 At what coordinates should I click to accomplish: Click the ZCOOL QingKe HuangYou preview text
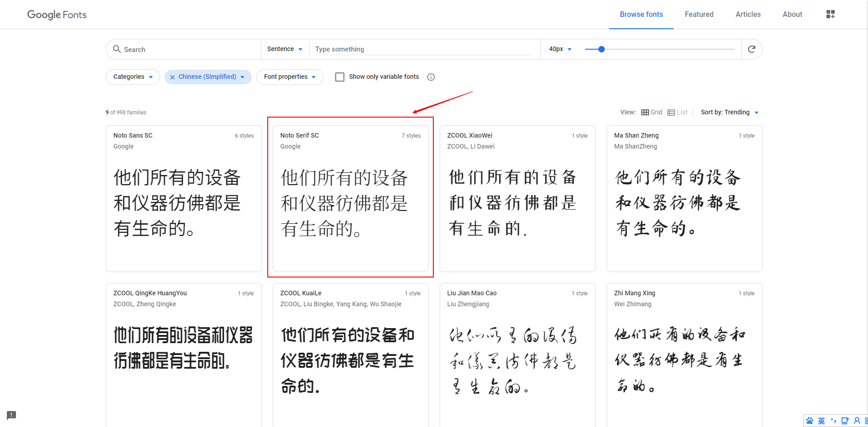point(183,348)
